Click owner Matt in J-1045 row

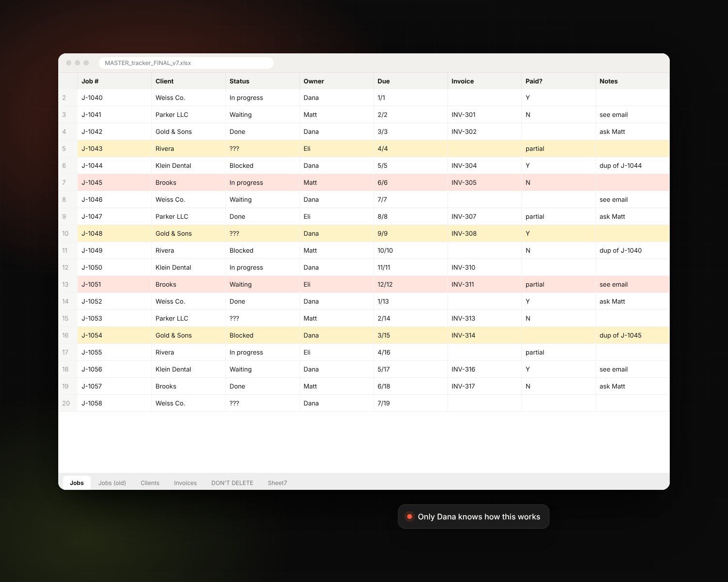[x=336, y=182]
